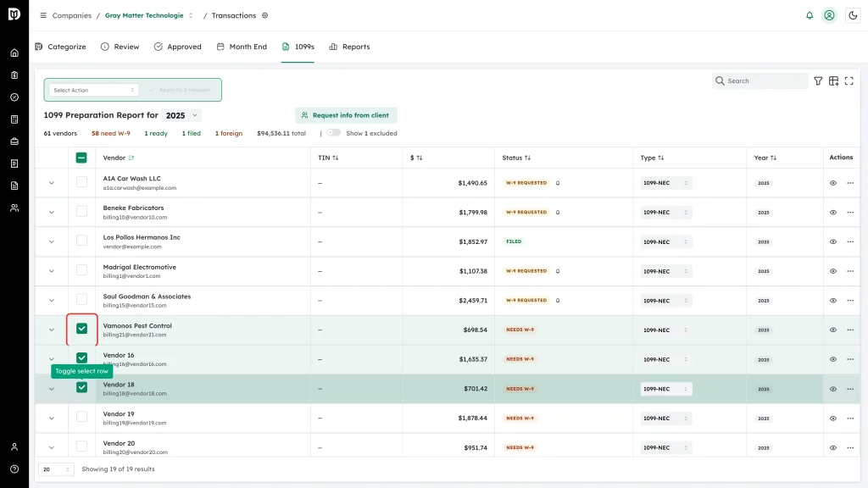Screen dimensions: 868x488
Task: Uncheck Vendor 16 row checkbox
Action: tap(81, 358)
